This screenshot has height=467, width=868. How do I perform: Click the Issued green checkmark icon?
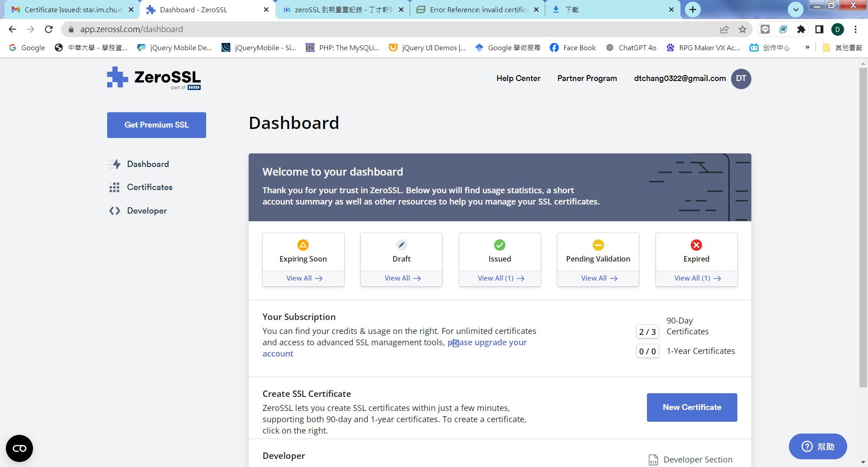coord(500,245)
